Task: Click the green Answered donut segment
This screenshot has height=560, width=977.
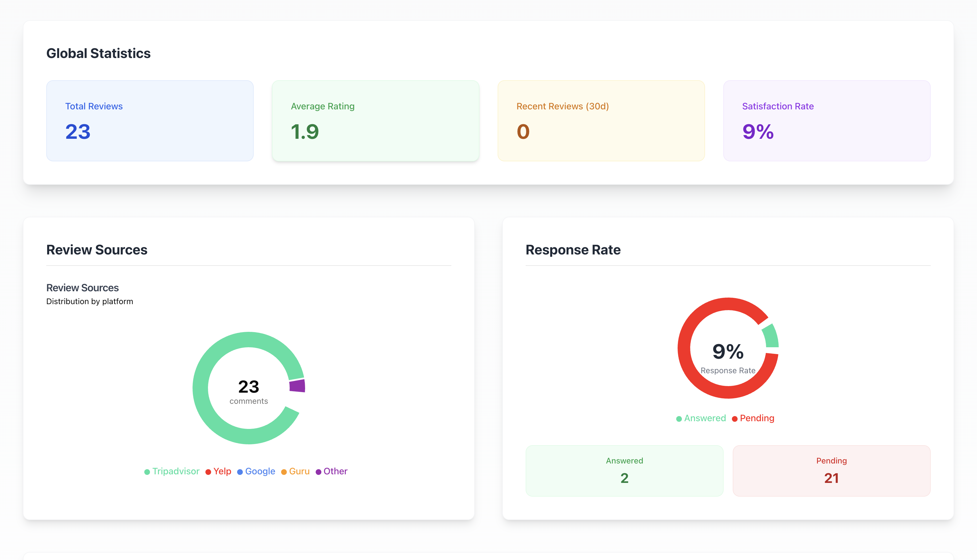Action: click(x=771, y=336)
